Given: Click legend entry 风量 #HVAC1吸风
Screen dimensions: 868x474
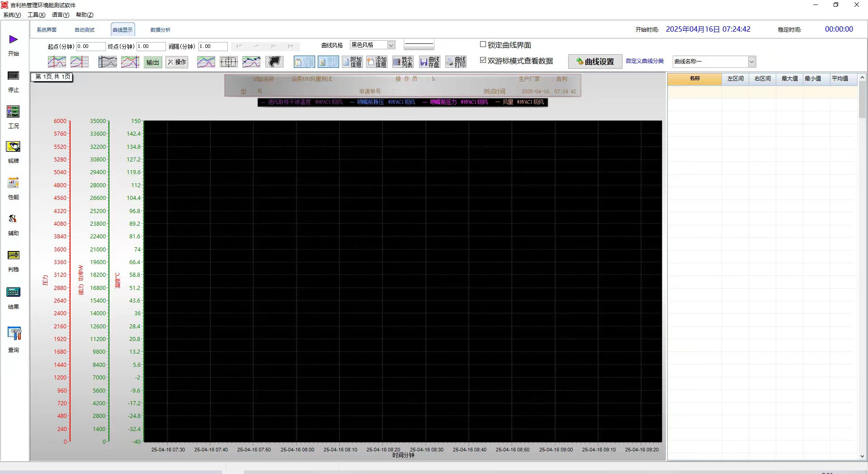Looking at the screenshot, I should tap(520, 102).
